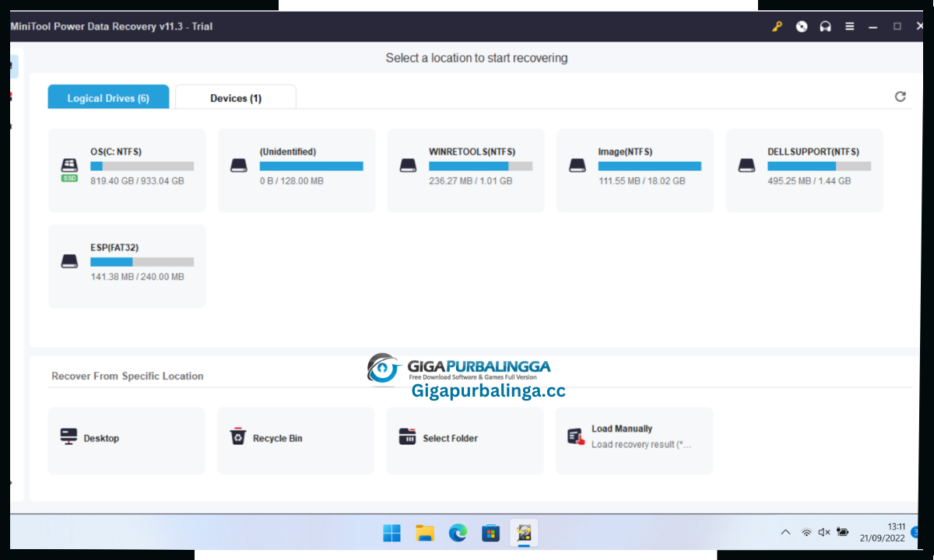Select the WINRETOOLS(NTFS) label
Image resolution: width=934 pixels, height=560 pixels.
coord(472,152)
